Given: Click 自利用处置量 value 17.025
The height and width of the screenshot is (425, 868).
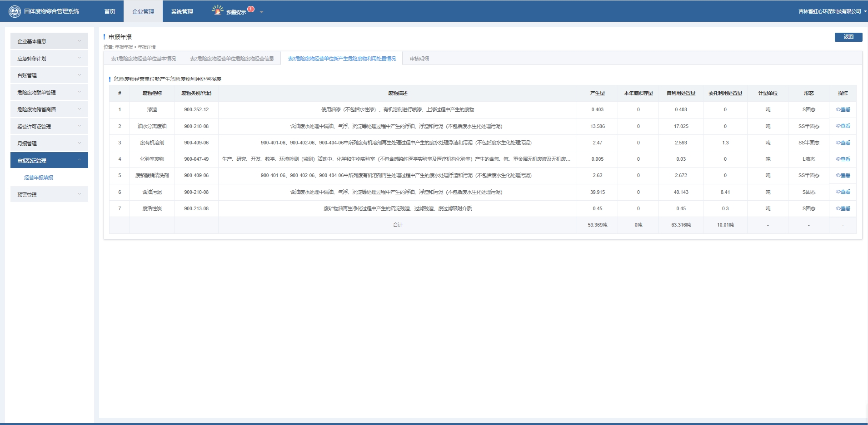Looking at the screenshot, I should click(x=681, y=126).
